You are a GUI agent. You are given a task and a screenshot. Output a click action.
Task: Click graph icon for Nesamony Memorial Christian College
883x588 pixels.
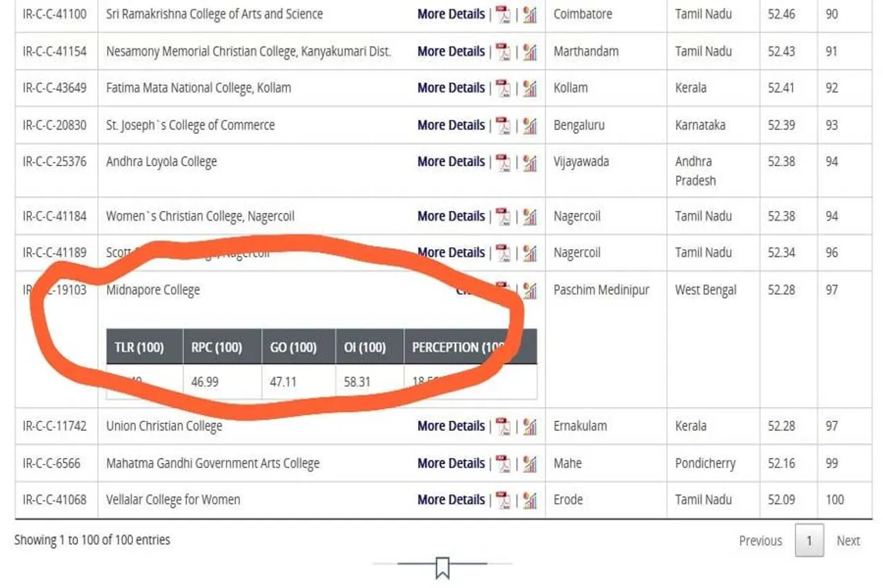[x=529, y=52]
